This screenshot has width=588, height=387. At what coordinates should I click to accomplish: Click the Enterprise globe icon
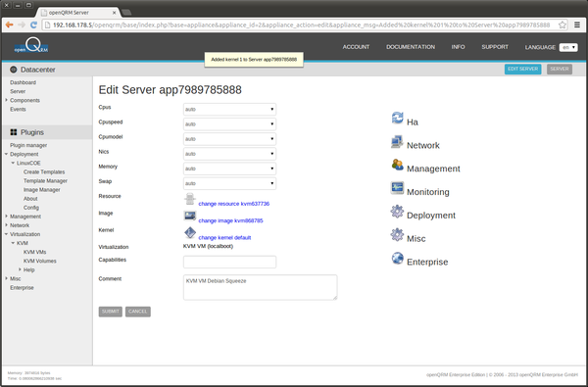coord(397,258)
